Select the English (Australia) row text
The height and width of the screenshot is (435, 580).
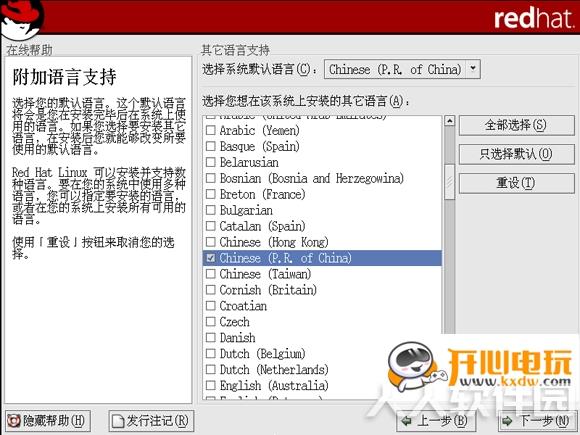(274, 385)
